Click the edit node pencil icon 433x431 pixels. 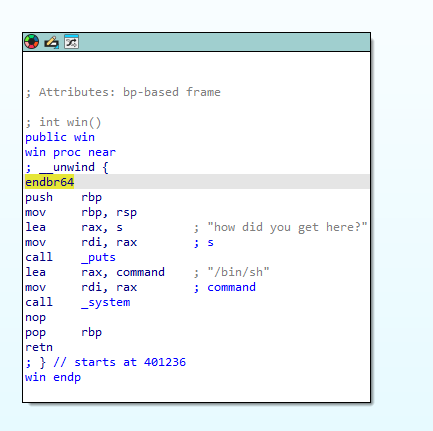click(x=52, y=42)
